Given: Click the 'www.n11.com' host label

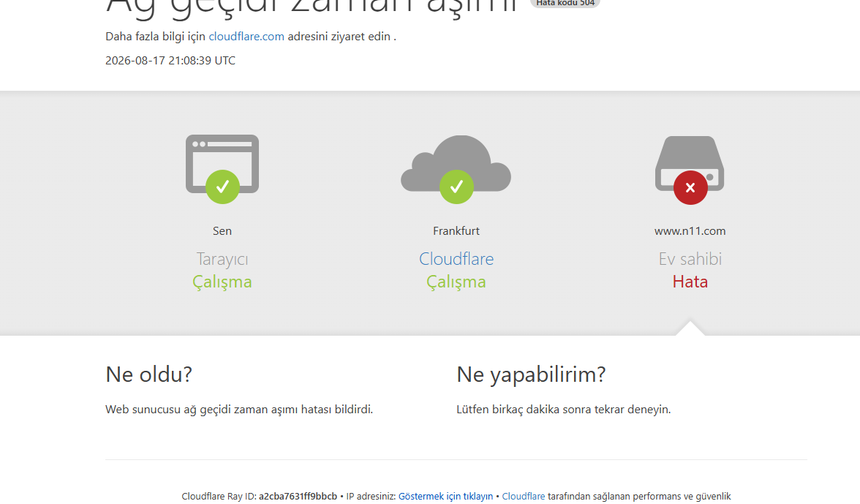Looking at the screenshot, I should point(690,231).
